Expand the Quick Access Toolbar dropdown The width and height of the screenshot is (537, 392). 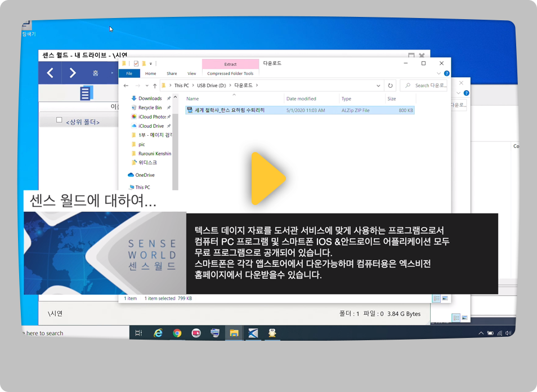click(x=151, y=63)
